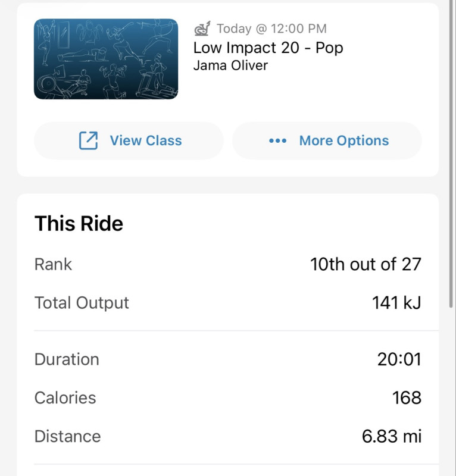Click the bike icon beside the class time
Screen dimensions: 456x476
pos(202,29)
